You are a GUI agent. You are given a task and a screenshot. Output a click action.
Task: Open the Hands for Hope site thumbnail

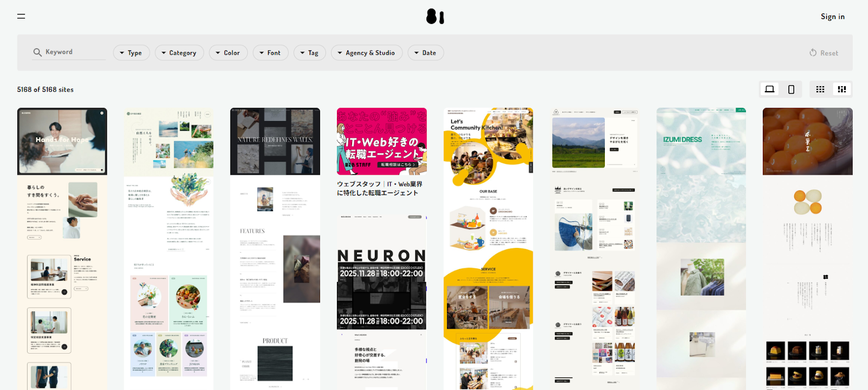point(62,142)
